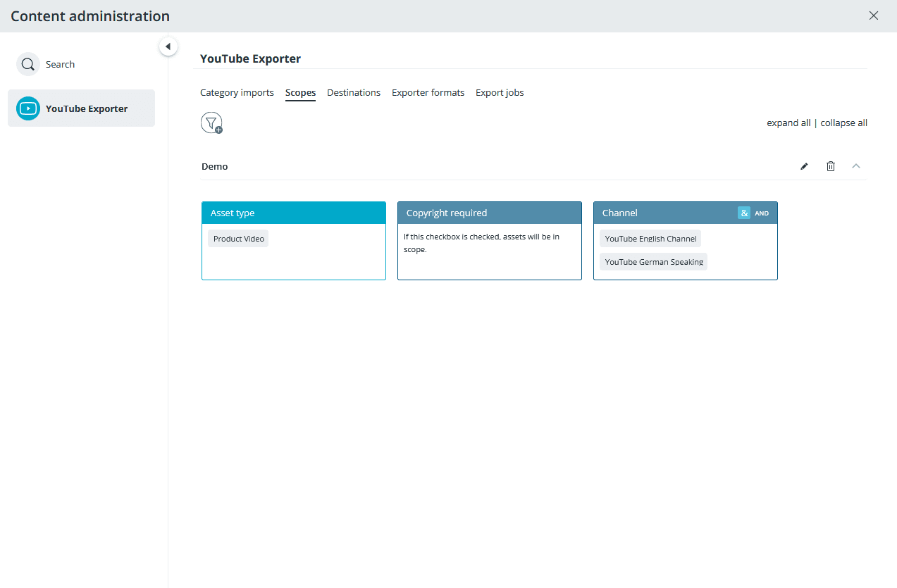Image resolution: width=897 pixels, height=588 pixels.
Task: Open the Exporter formats tab
Action: (x=428, y=92)
